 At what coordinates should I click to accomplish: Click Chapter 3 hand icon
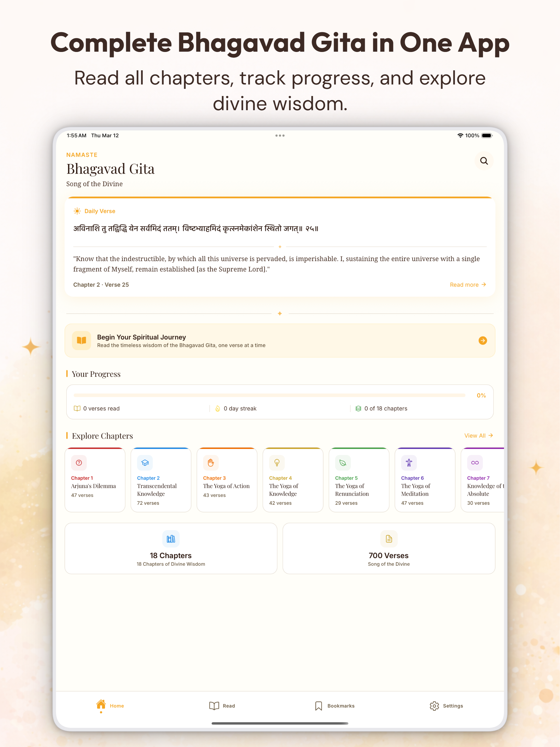coord(211,463)
